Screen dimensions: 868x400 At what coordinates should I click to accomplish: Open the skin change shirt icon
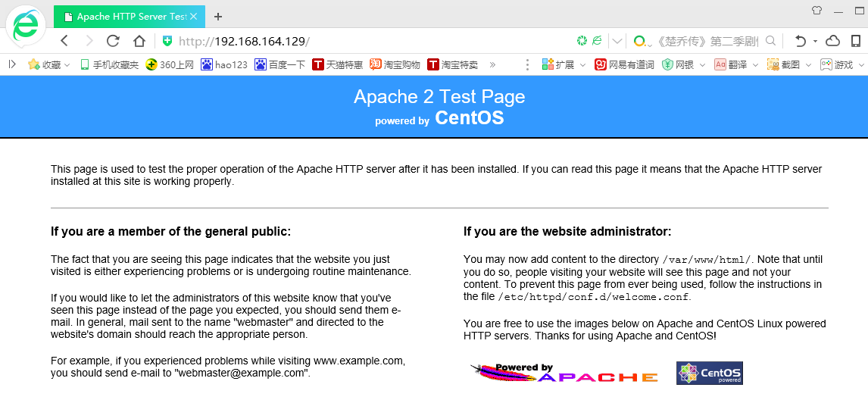(x=816, y=11)
